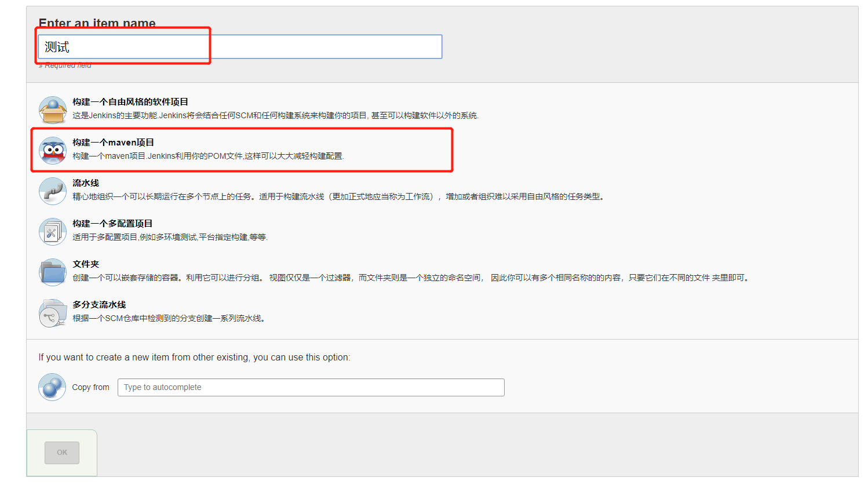Focus the item name field containing 测试
This screenshot has height=492, width=868.
(240, 47)
